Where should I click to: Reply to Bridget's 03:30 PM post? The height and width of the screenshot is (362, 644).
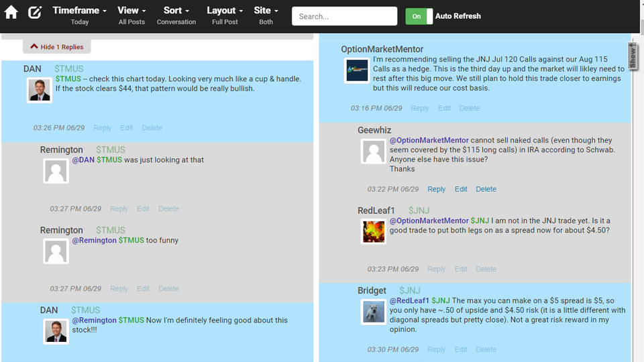(436, 349)
